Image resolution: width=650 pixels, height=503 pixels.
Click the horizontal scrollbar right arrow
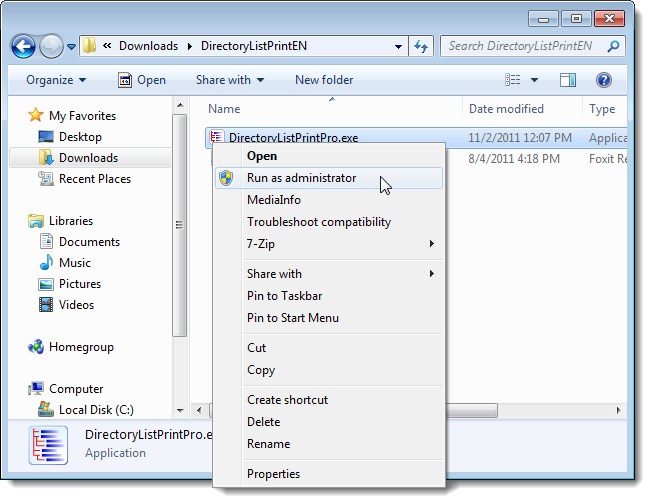pos(618,411)
